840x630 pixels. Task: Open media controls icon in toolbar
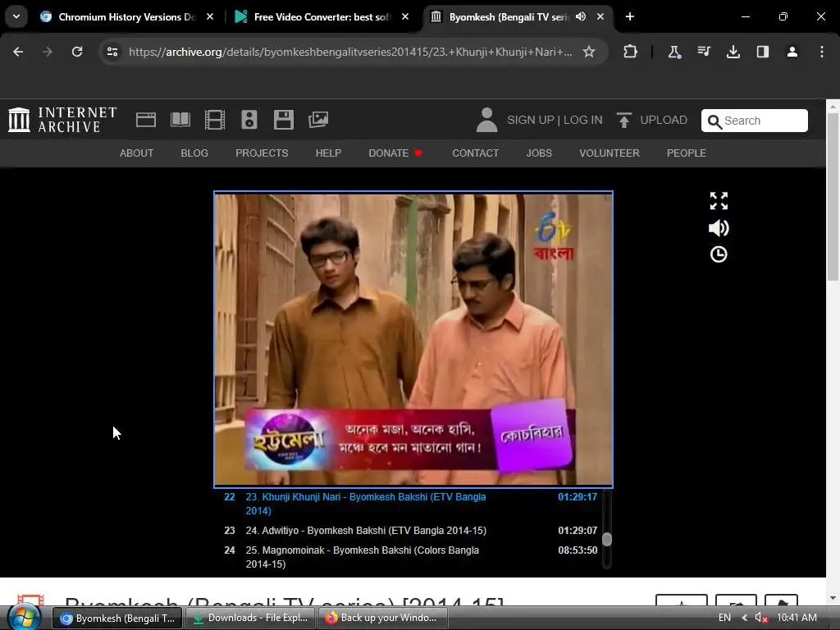click(x=704, y=52)
